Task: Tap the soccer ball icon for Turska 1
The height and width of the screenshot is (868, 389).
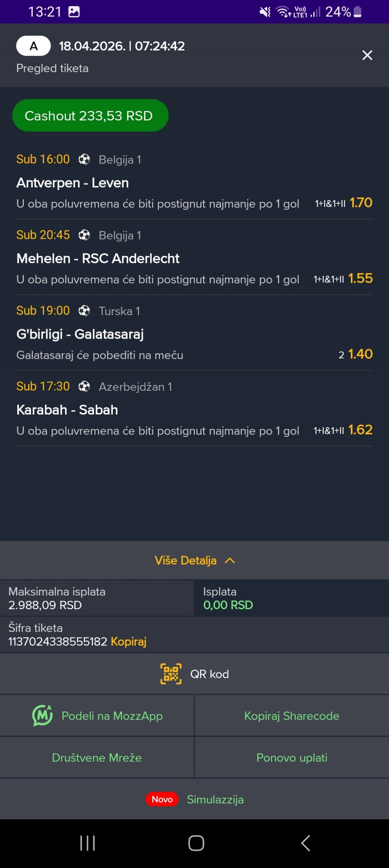Action: [x=84, y=311]
